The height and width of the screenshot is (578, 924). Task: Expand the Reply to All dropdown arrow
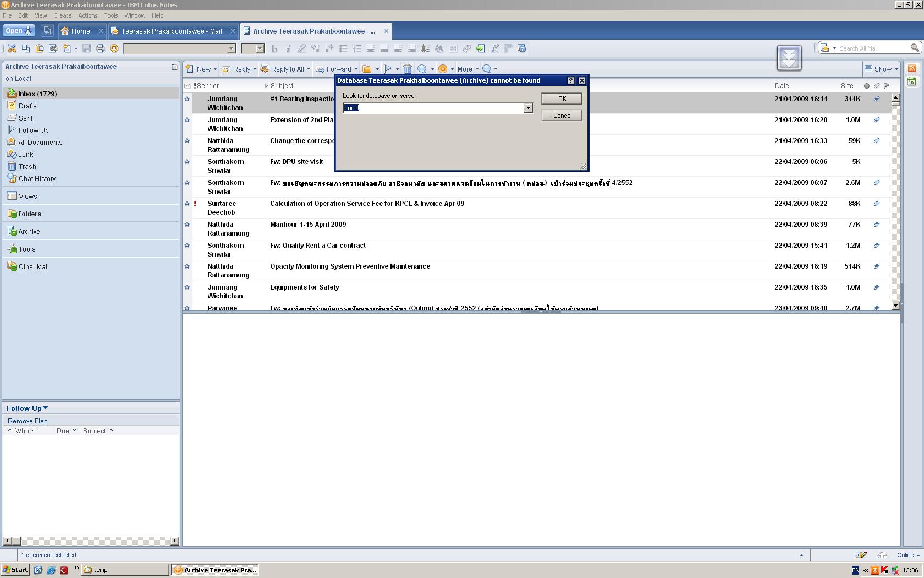pyautogui.click(x=309, y=69)
